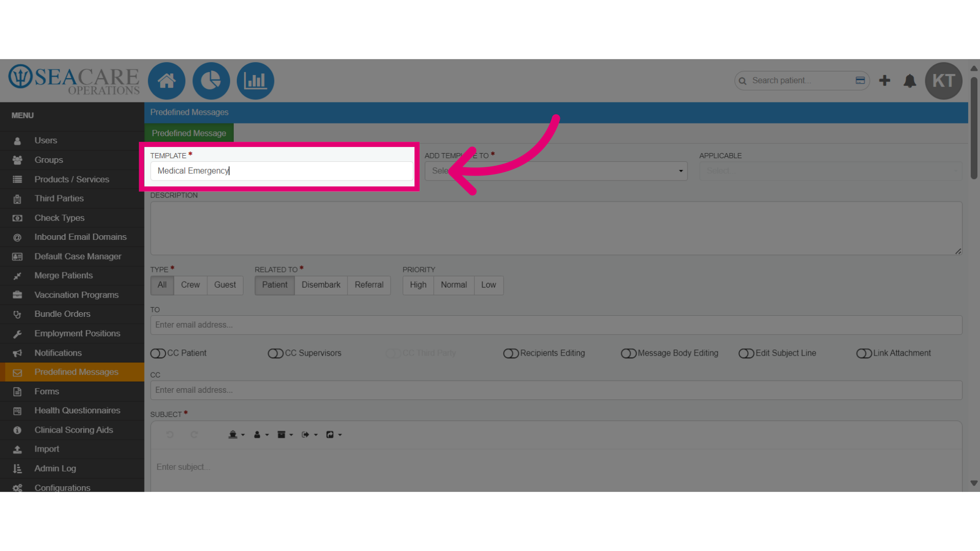Open Health Questionnaires menu item
This screenshot has width=980, height=551.
pyautogui.click(x=72, y=411)
